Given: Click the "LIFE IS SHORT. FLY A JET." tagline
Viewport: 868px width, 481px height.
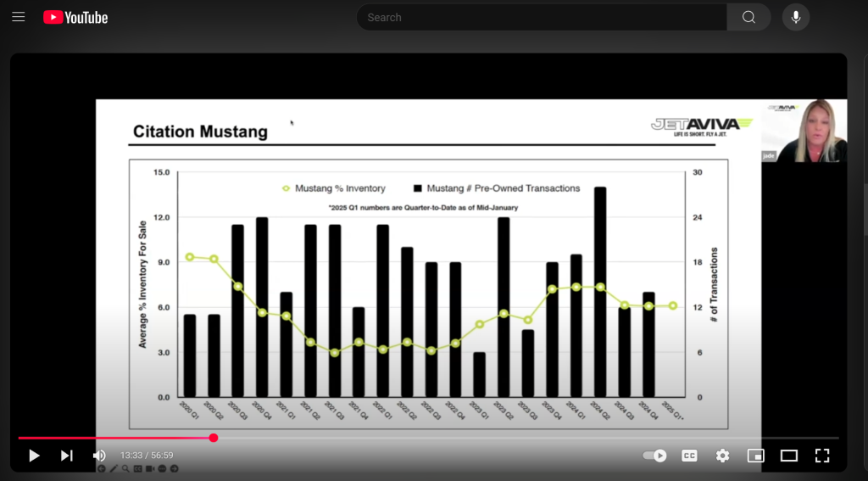Looking at the screenshot, I should point(699,135).
